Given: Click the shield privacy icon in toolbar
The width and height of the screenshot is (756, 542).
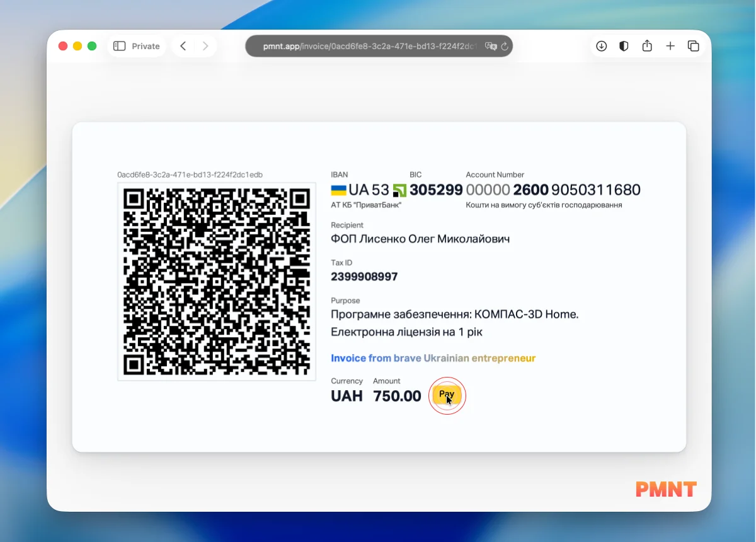Looking at the screenshot, I should pos(624,45).
